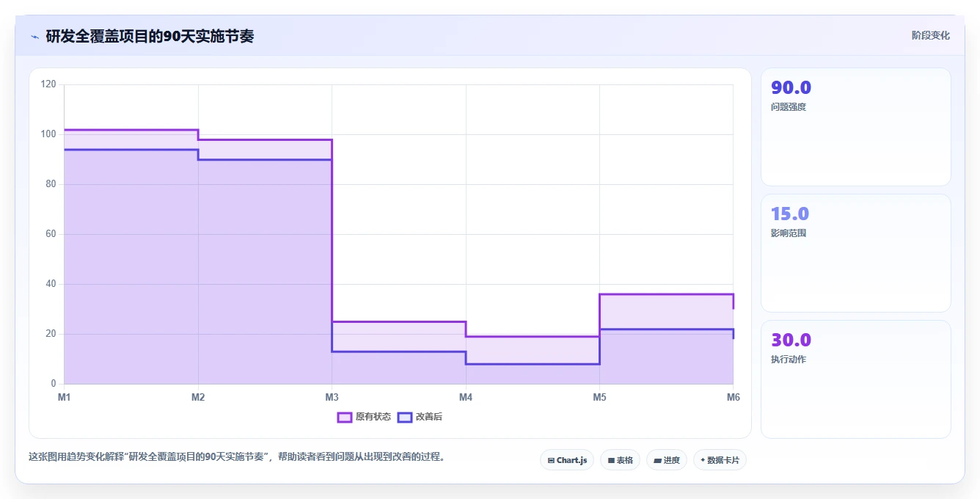Screen dimensions: 980x499
Task: Click the 80 y-axis value
Action: tap(51, 184)
